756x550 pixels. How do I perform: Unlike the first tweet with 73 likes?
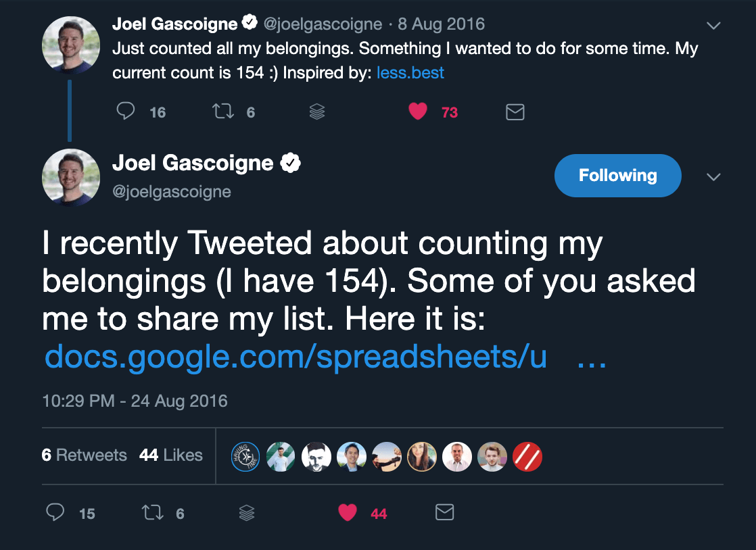coord(418,111)
